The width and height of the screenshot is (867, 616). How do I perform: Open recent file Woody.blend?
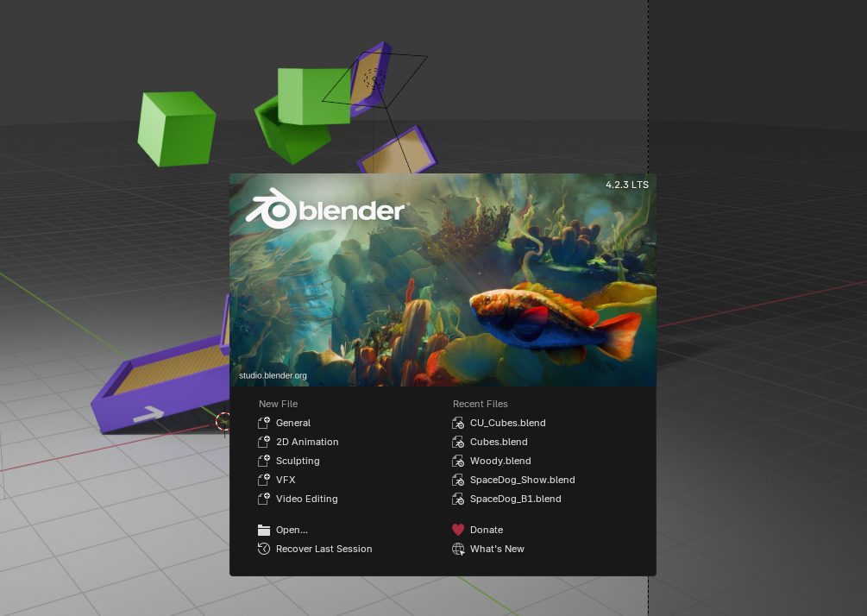pos(499,461)
